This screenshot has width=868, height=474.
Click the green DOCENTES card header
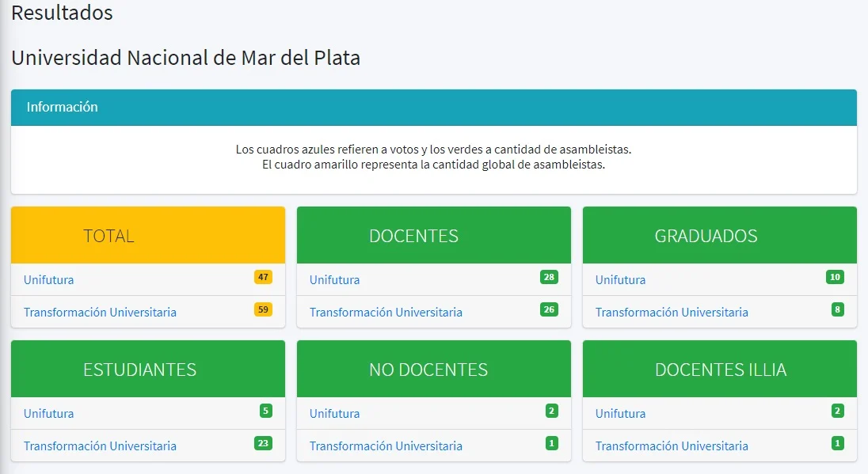point(433,235)
